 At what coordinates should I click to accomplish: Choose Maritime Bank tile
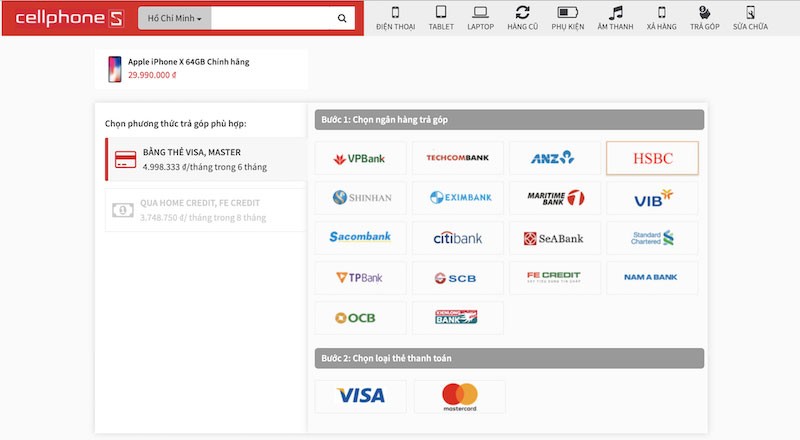[555, 198]
